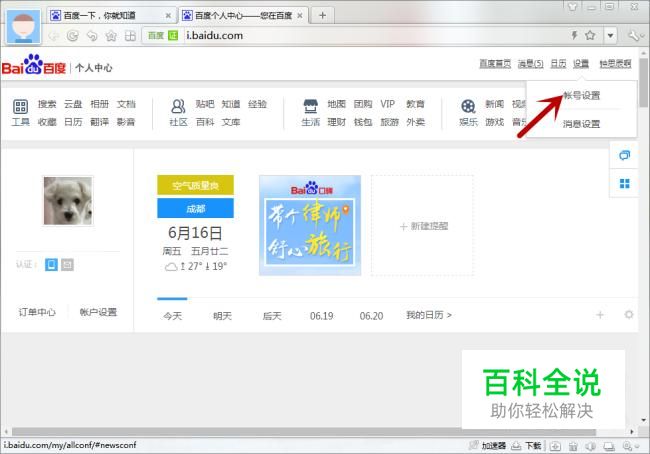
Task: Click the 空气质量良 yellow label
Action: [195, 185]
